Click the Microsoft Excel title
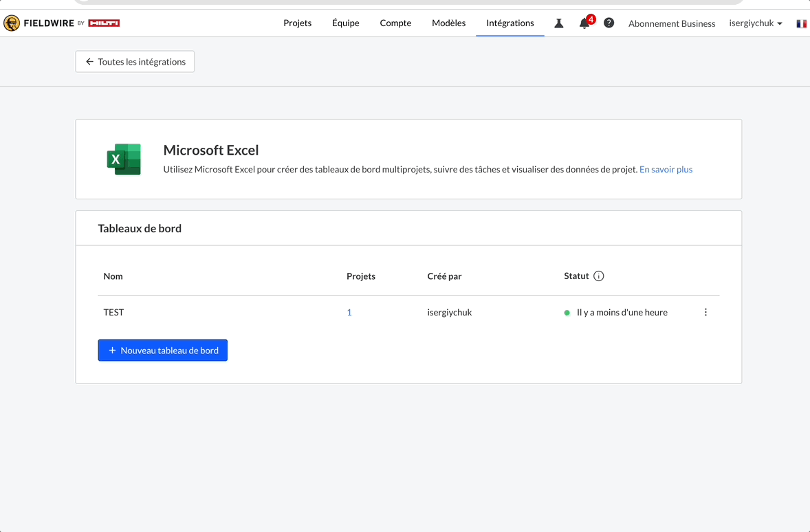 click(x=211, y=151)
